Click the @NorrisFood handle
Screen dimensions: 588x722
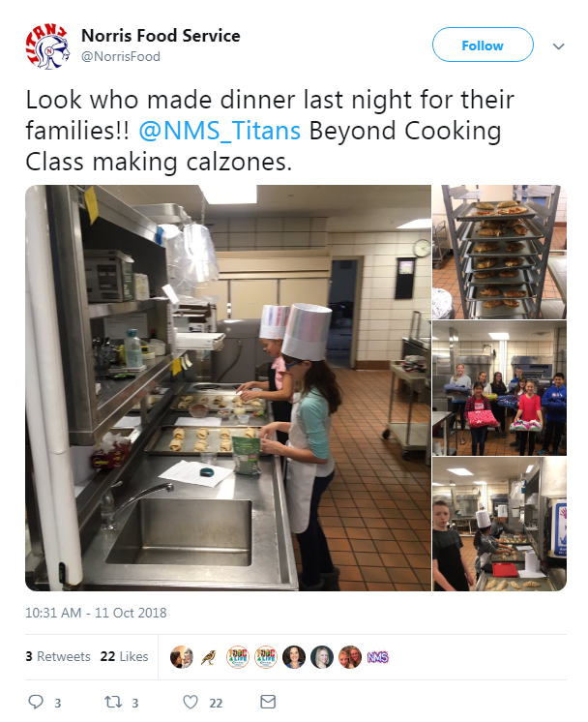click(121, 57)
